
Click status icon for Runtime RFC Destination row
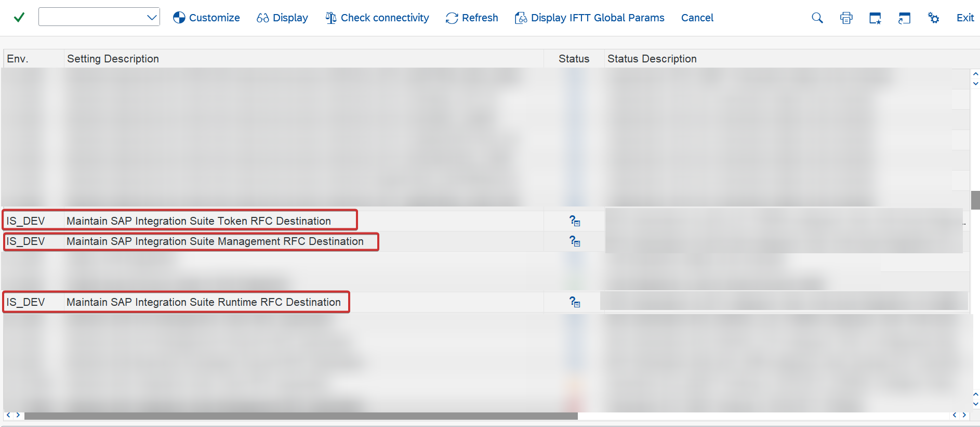[x=574, y=302]
